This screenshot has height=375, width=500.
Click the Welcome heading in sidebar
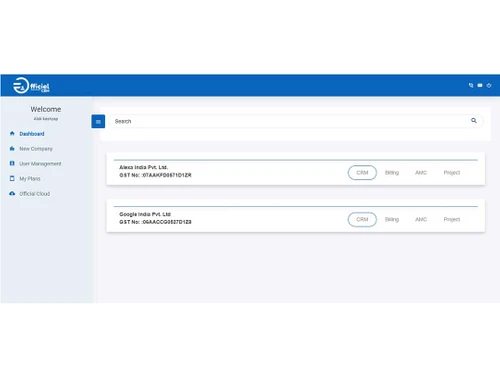pyautogui.click(x=46, y=109)
